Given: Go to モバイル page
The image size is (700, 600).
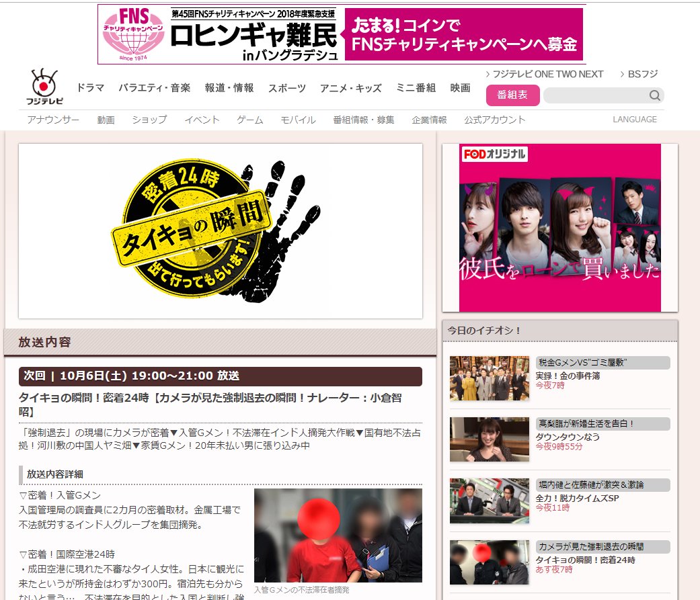Looking at the screenshot, I should point(298,120).
